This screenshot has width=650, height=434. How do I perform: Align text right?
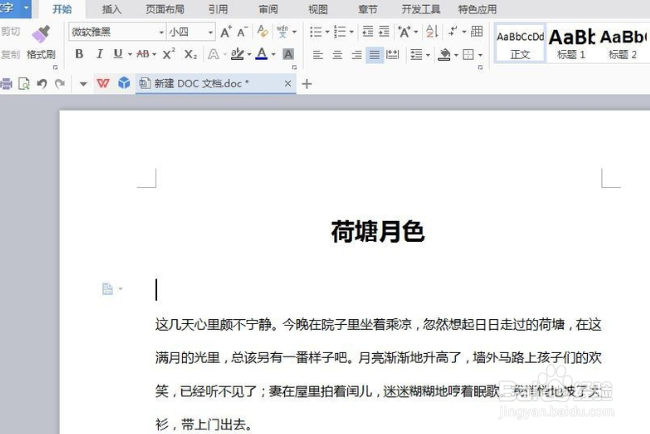click(356, 54)
